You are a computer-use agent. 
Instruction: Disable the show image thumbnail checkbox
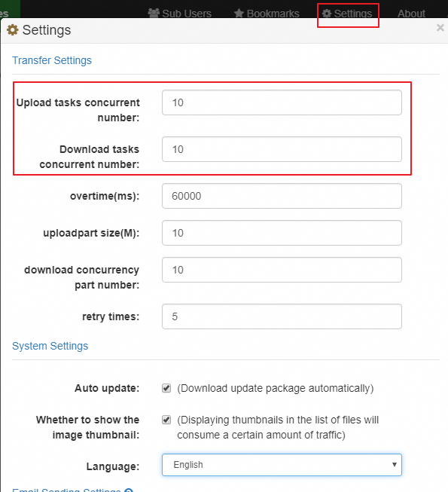pyautogui.click(x=166, y=420)
